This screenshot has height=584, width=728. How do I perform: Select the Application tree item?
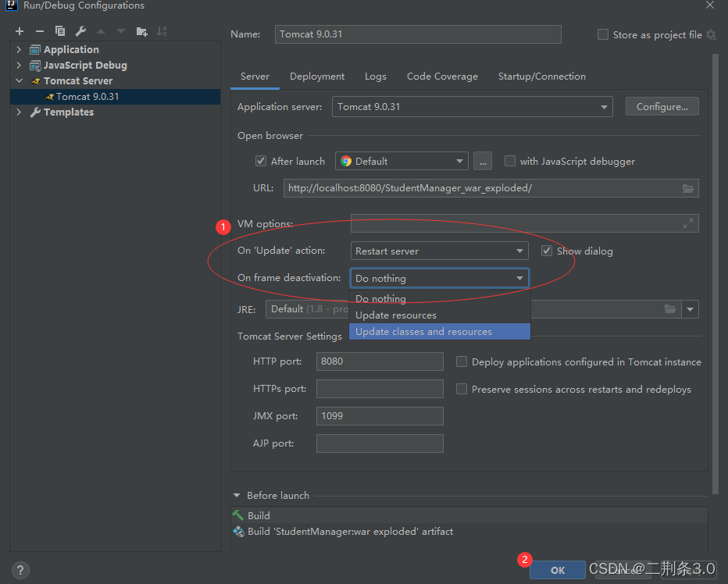(71, 49)
